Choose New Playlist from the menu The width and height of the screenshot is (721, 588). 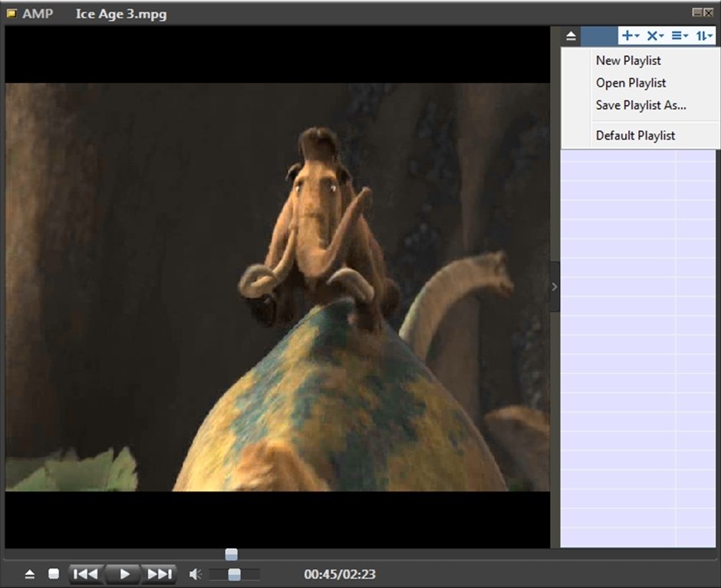628,61
